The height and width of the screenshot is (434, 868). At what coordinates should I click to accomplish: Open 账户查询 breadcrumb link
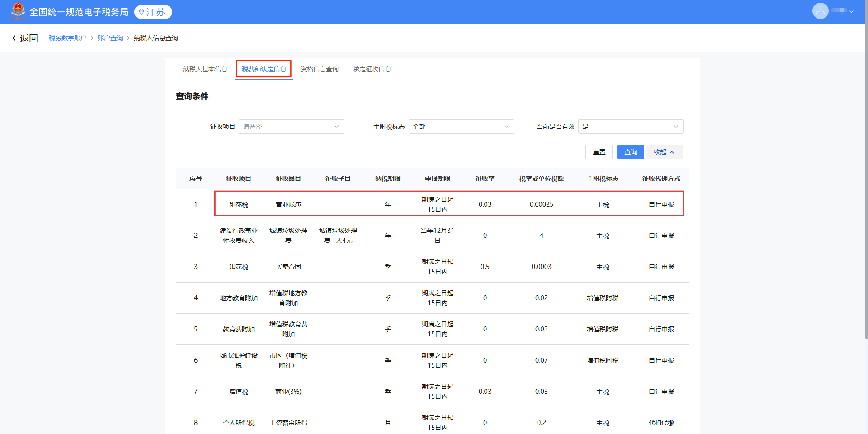pyautogui.click(x=110, y=38)
